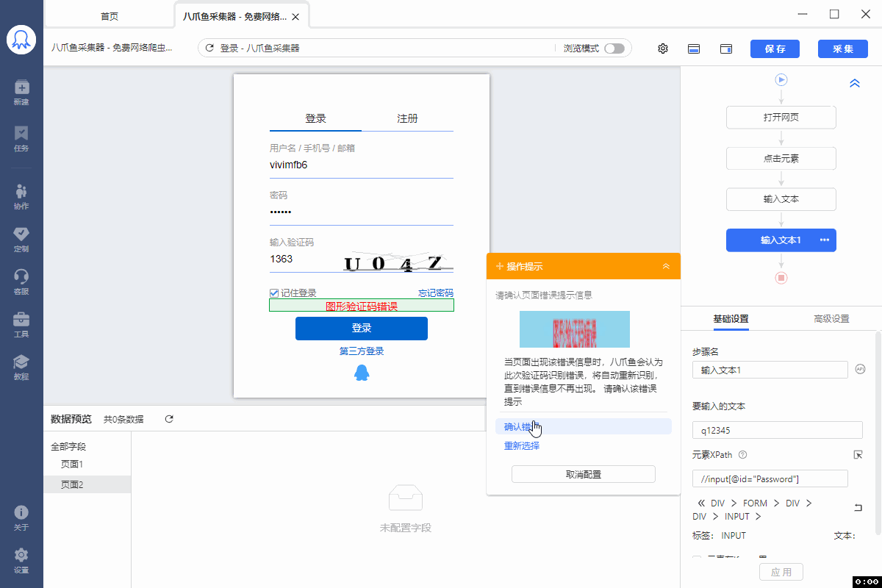Screen dimensions: 882x588
Task: Click the 步骤名 input field
Action: click(770, 370)
